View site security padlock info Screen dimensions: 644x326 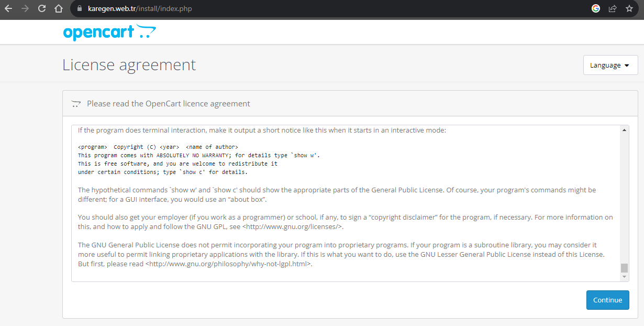click(x=80, y=9)
